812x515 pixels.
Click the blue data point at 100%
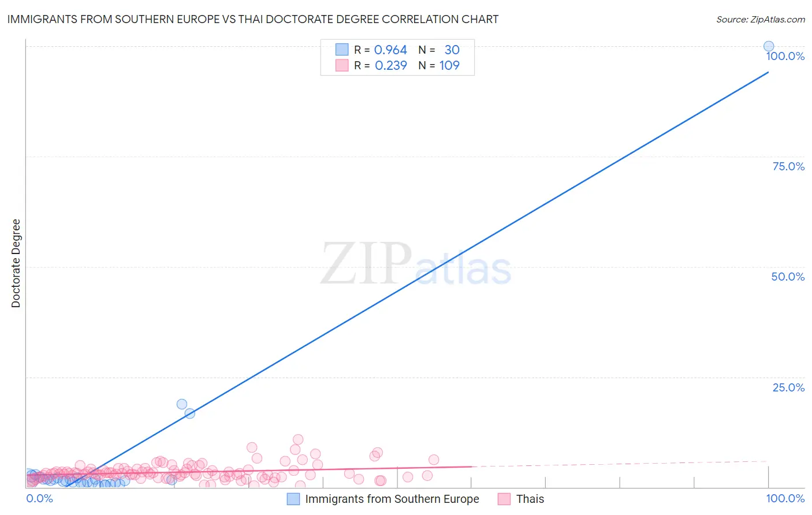point(769,46)
